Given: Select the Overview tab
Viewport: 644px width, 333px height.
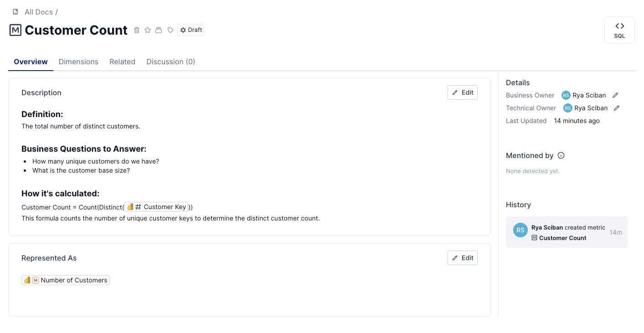Looking at the screenshot, I should [31, 61].
